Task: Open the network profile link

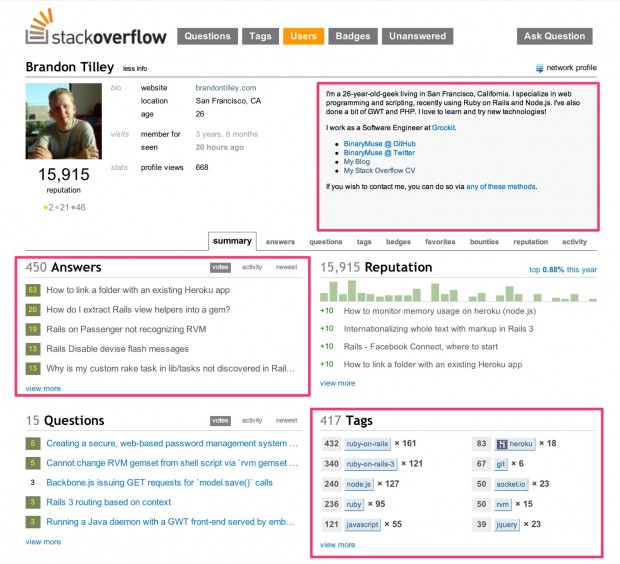Action: 571,68
